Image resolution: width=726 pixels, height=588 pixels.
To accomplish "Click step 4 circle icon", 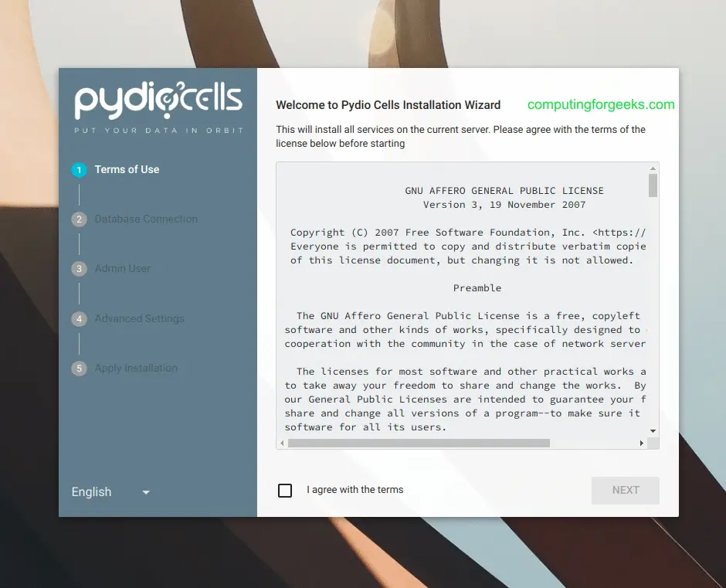I will click(80, 319).
